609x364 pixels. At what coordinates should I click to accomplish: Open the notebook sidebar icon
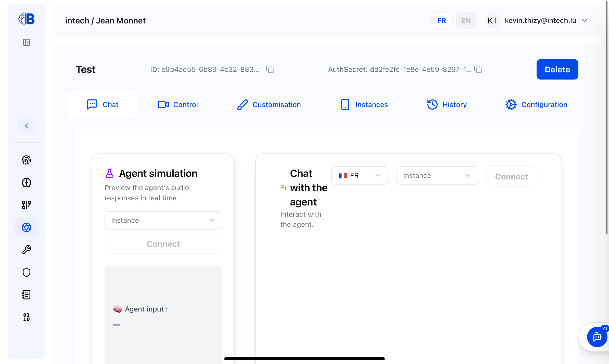tap(27, 295)
